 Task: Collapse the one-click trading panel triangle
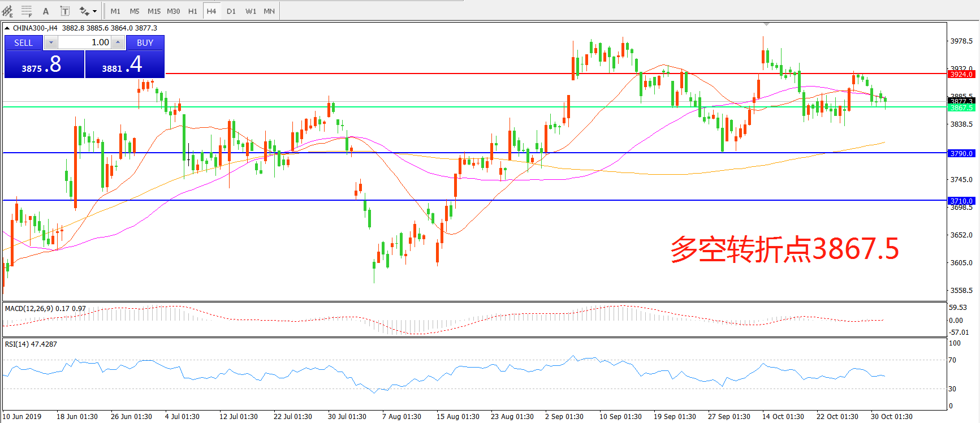(x=7, y=28)
